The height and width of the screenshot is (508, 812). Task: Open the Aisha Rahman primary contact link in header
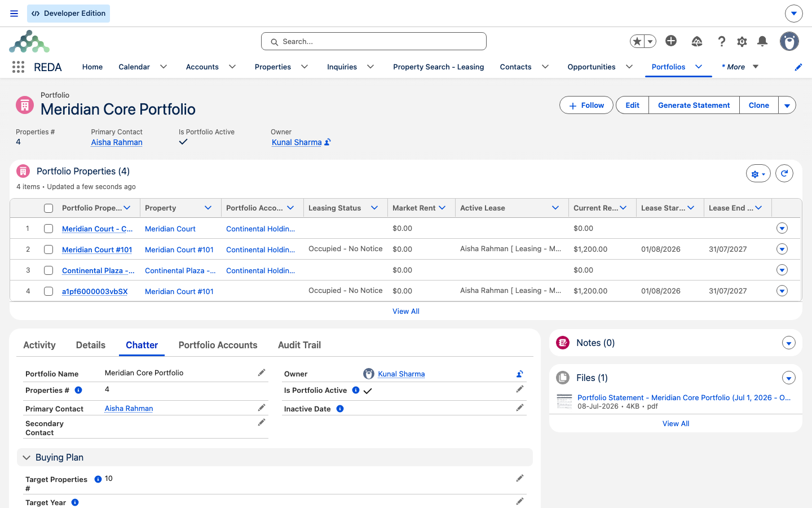point(117,142)
